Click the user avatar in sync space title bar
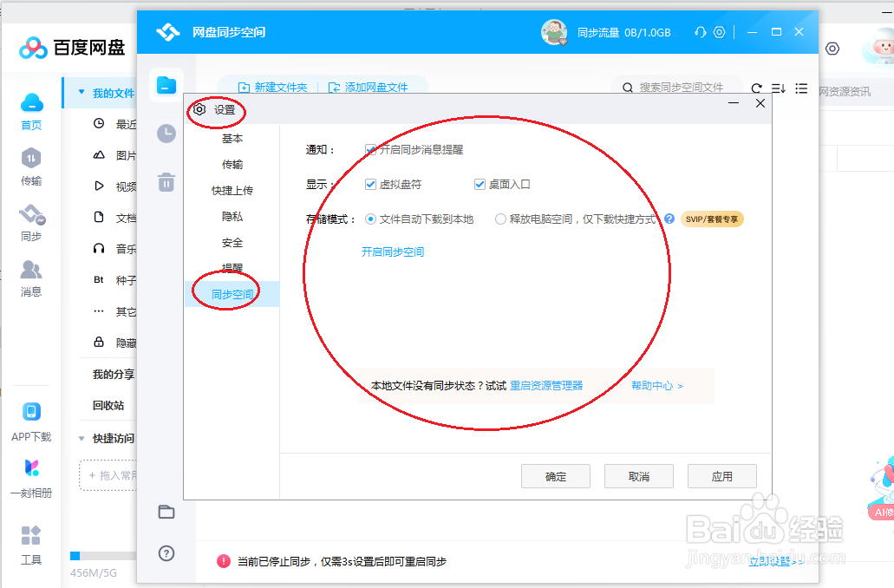The height and width of the screenshot is (588, 894). pos(553,32)
